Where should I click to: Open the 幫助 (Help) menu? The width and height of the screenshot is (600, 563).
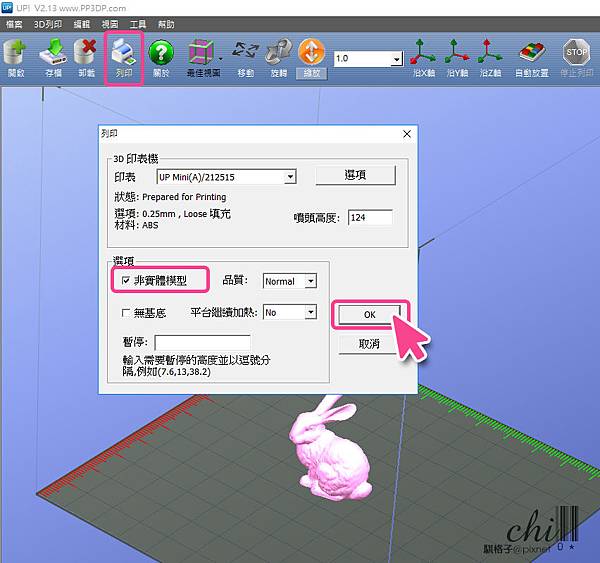pos(166,24)
